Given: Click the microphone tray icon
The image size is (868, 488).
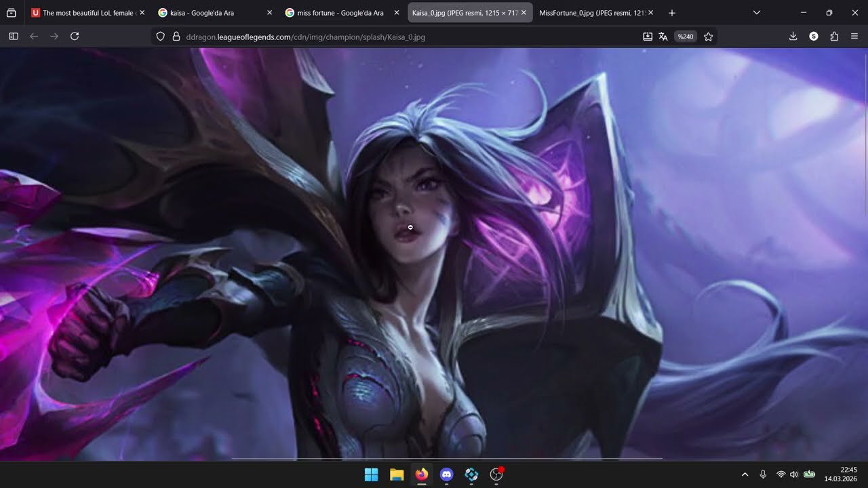Looking at the screenshot, I should [763, 474].
